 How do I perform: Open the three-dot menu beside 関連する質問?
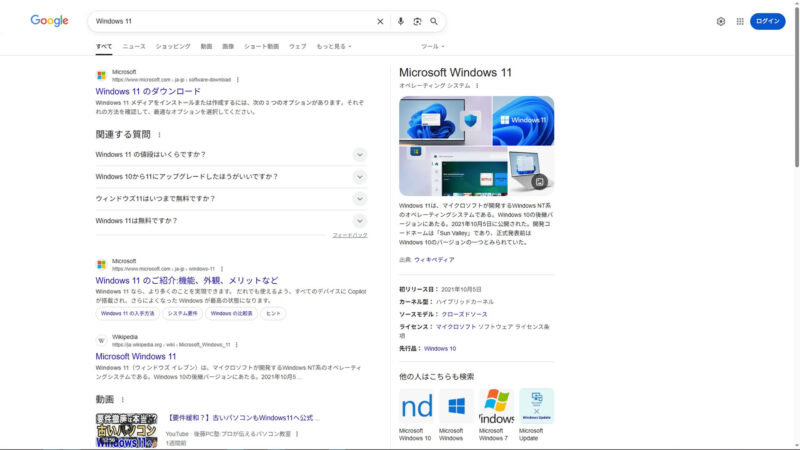point(159,135)
